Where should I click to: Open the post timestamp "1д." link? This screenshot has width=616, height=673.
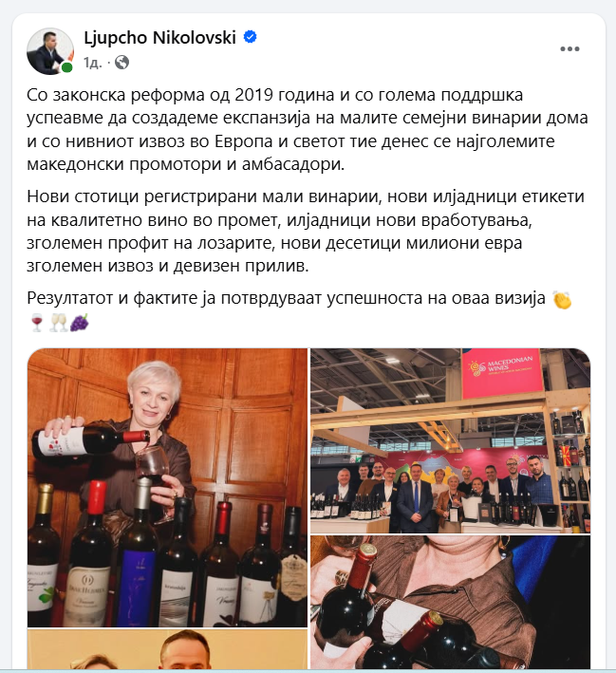coord(93,63)
